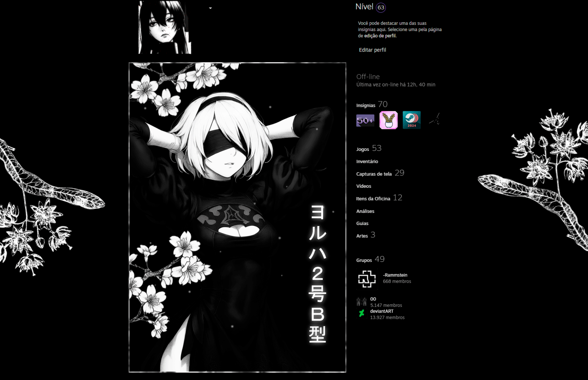
Task: Open the 00 group name link
Action: coord(373,299)
